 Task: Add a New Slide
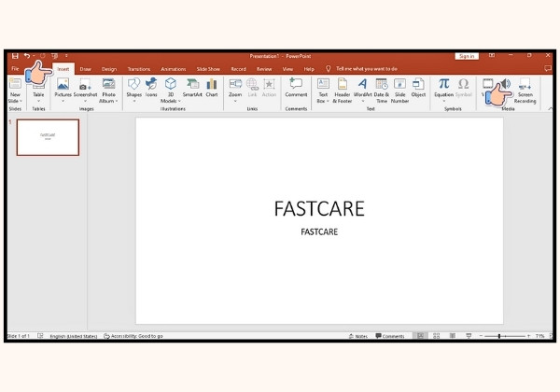pos(15,91)
